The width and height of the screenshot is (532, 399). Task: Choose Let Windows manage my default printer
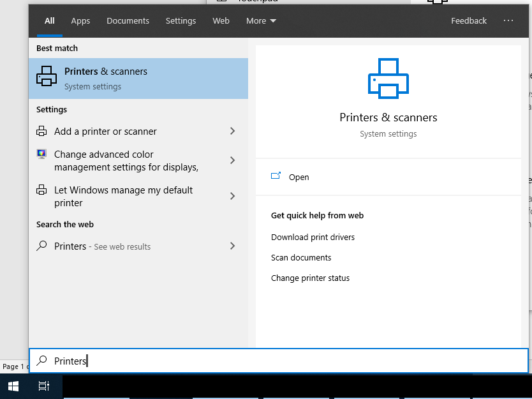(138, 196)
